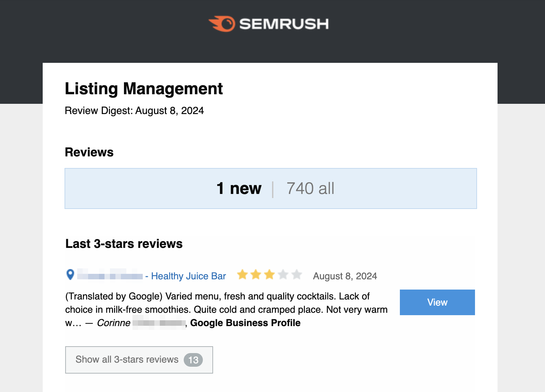The height and width of the screenshot is (392, 545).
Task: Select the fourth gray star in the rating
Action: [282, 275]
